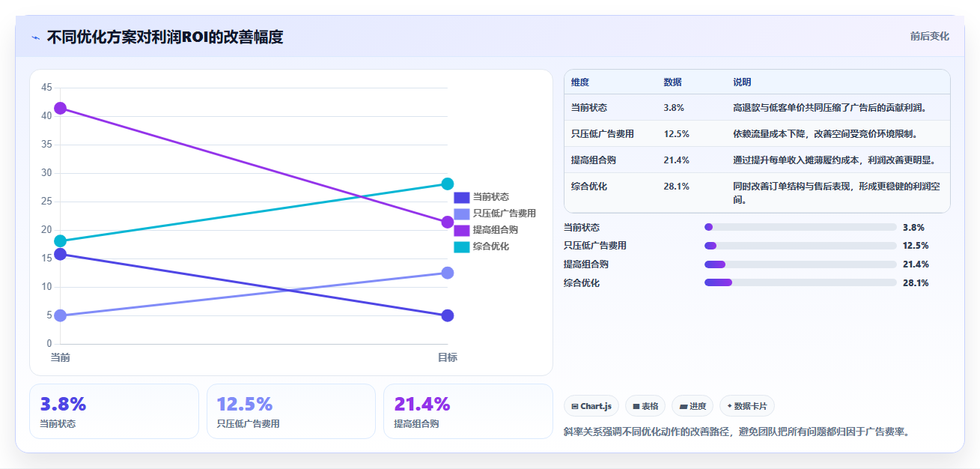
Task: Click the 目标 x-axis label
Action: click(x=448, y=357)
